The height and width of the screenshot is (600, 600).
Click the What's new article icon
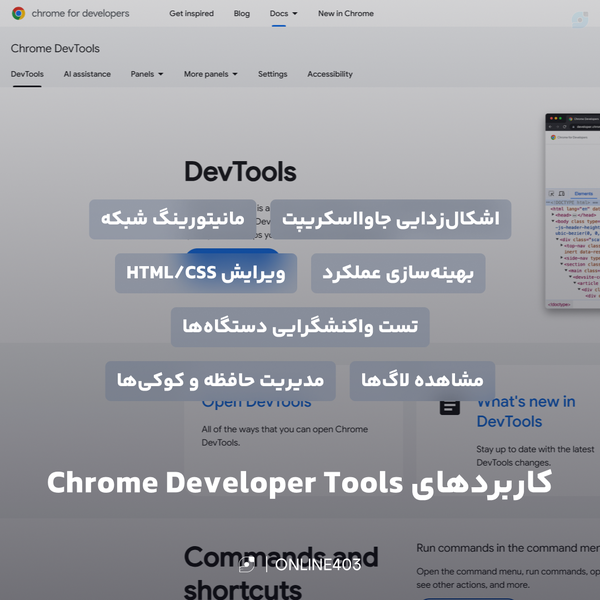click(450, 407)
